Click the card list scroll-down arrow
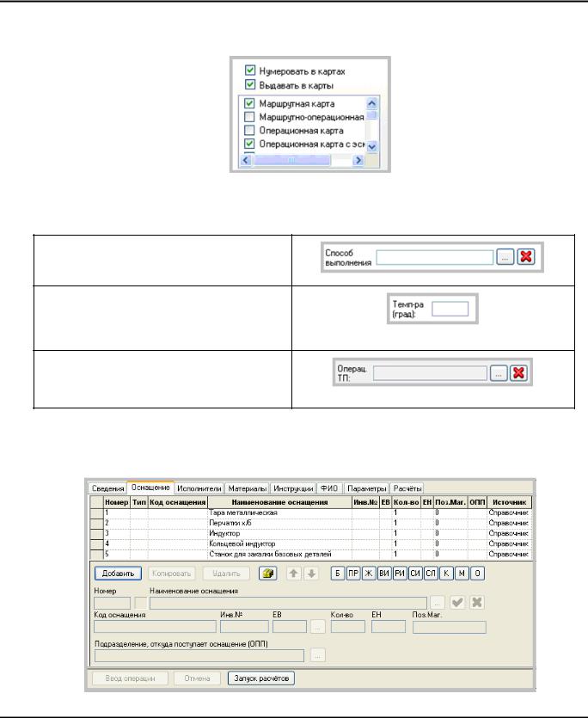Image resolution: width=588 pixels, height=718 pixels. (x=372, y=147)
